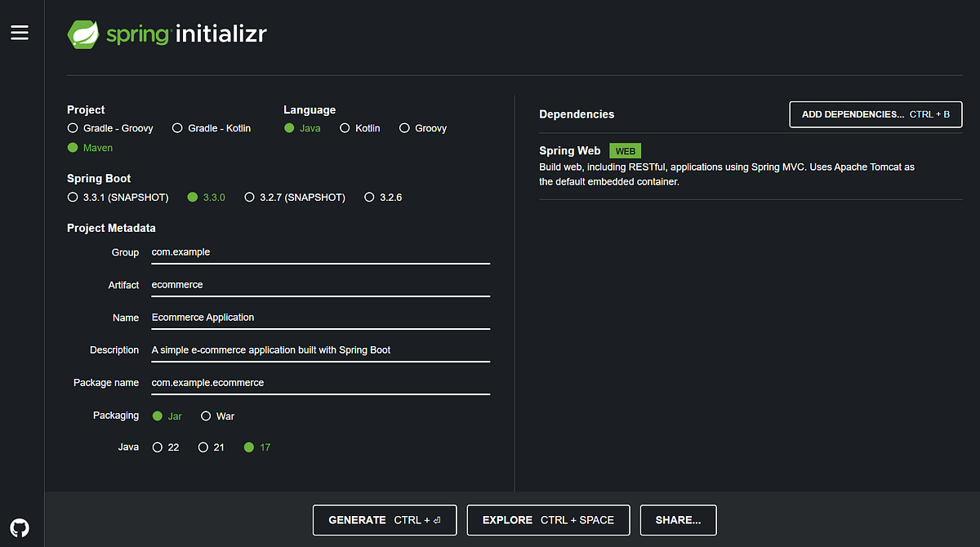The width and height of the screenshot is (980, 547).
Task: Click into the Group input field
Action: coord(318,252)
